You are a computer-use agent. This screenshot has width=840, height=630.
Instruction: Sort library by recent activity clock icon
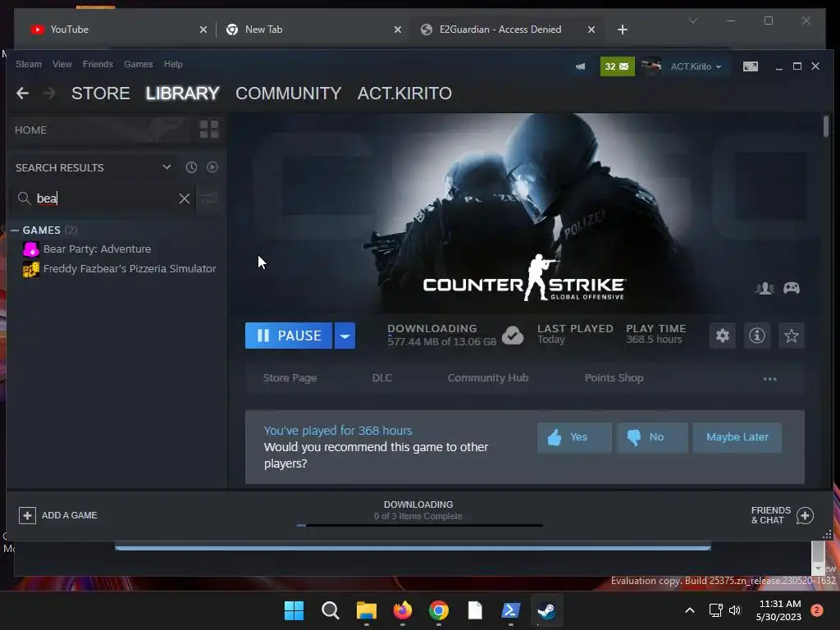(191, 167)
